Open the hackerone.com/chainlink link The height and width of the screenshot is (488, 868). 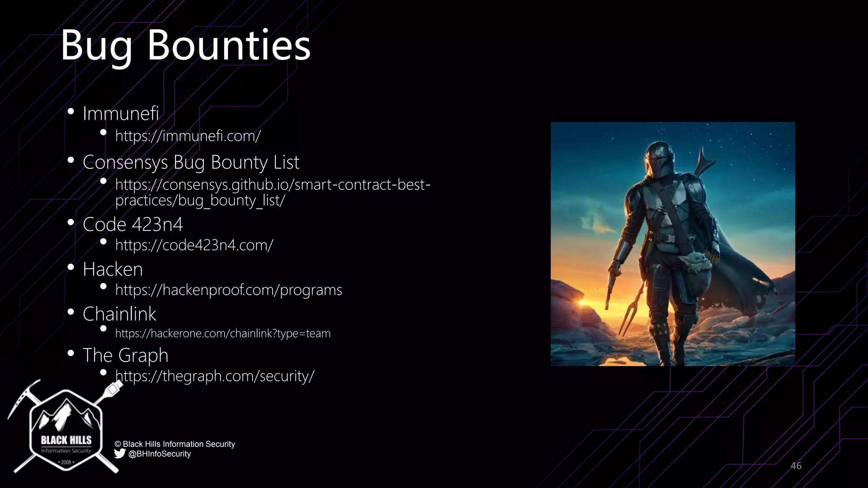click(223, 333)
